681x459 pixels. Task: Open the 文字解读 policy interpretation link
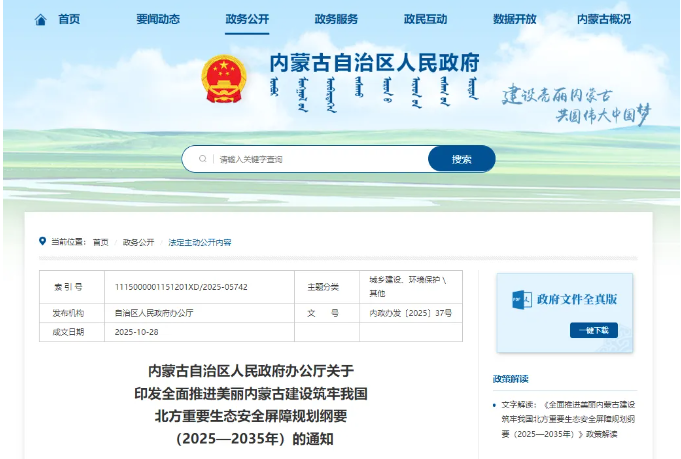[x=568, y=419]
